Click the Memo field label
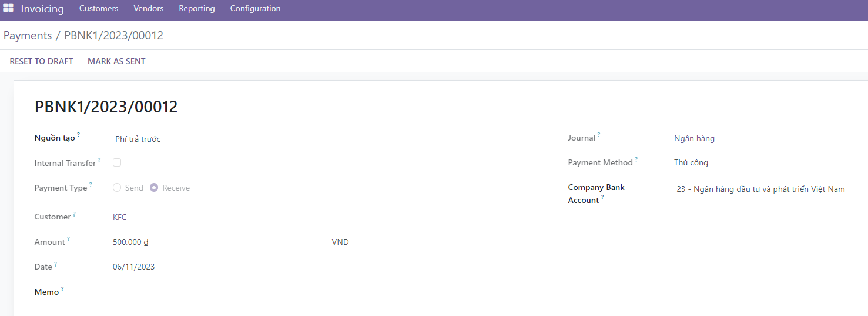868x316 pixels. tap(47, 292)
